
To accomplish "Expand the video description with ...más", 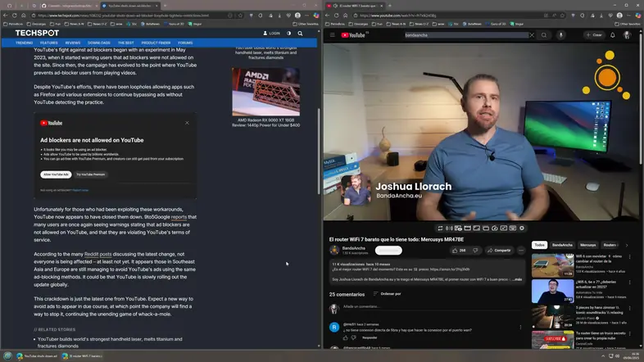I will (517, 279).
